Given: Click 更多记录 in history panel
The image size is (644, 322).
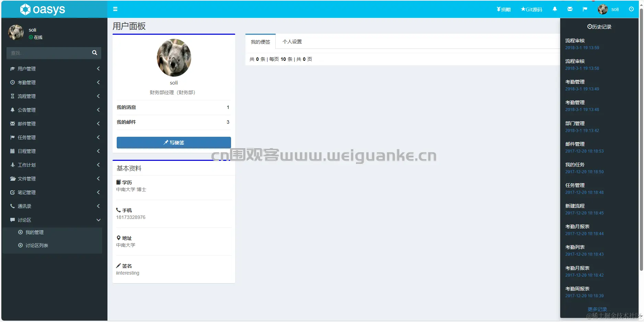Looking at the screenshot, I should coord(599,309).
